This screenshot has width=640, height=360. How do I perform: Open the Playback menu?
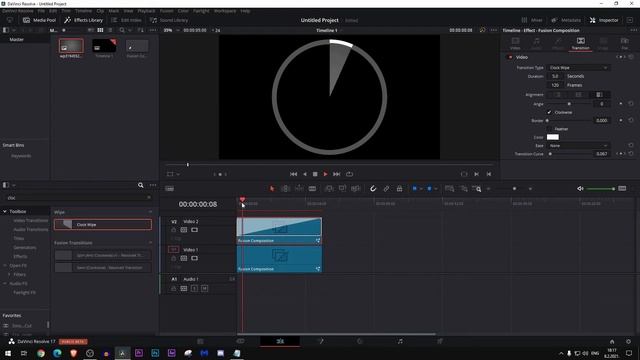point(146,11)
